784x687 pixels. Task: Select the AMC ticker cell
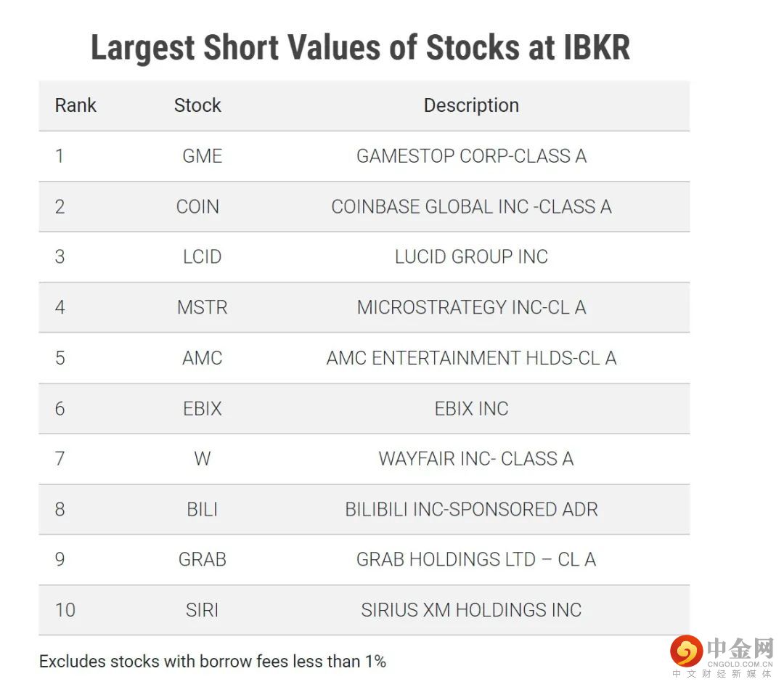202,357
